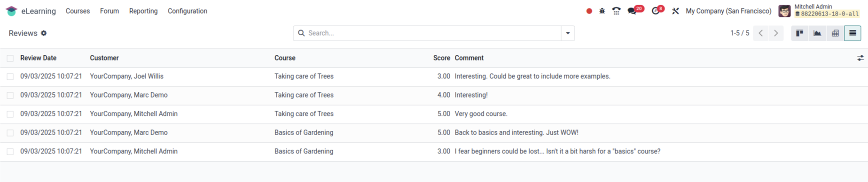868x182 pixels.
Task: Select the List view icon
Action: pos(852,33)
